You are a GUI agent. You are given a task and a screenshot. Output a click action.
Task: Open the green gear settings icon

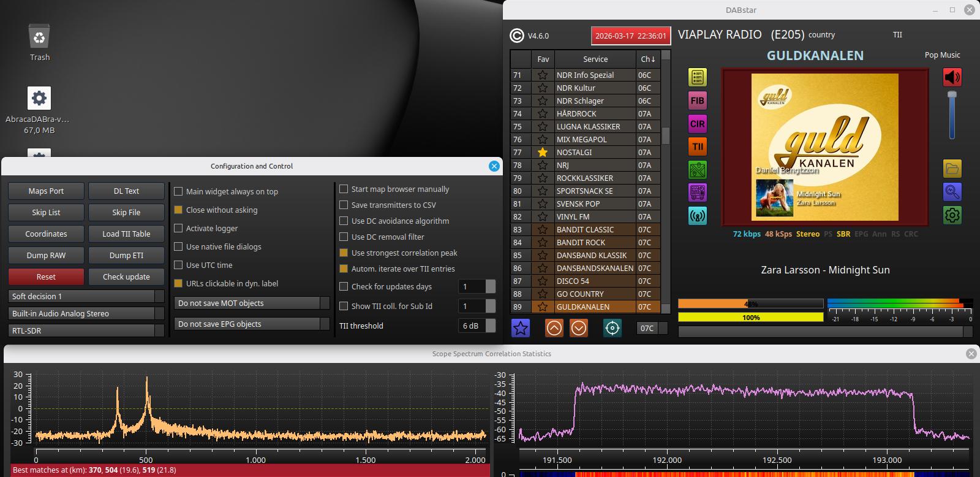pyautogui.click(x=952, y=215)
